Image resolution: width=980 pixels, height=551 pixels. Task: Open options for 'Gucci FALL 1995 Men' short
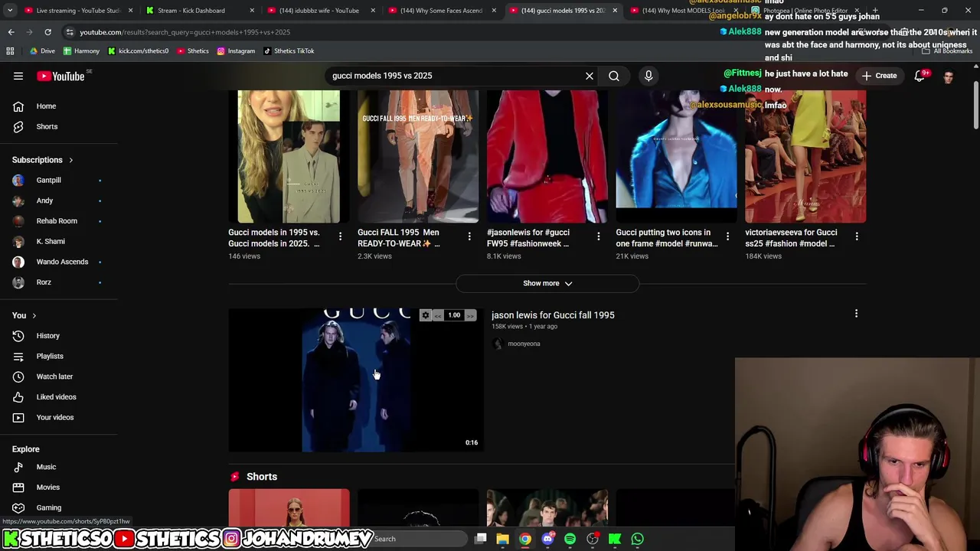[x=469, y=236]
